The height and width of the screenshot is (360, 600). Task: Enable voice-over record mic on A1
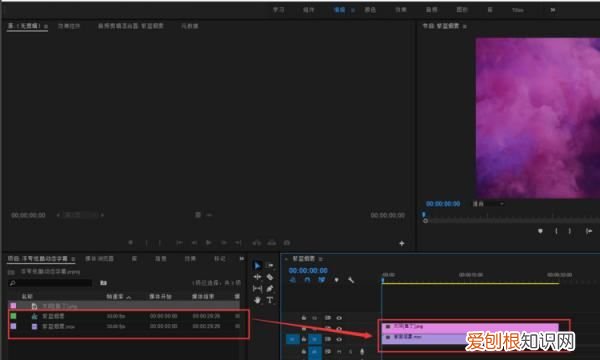(362, 351)
